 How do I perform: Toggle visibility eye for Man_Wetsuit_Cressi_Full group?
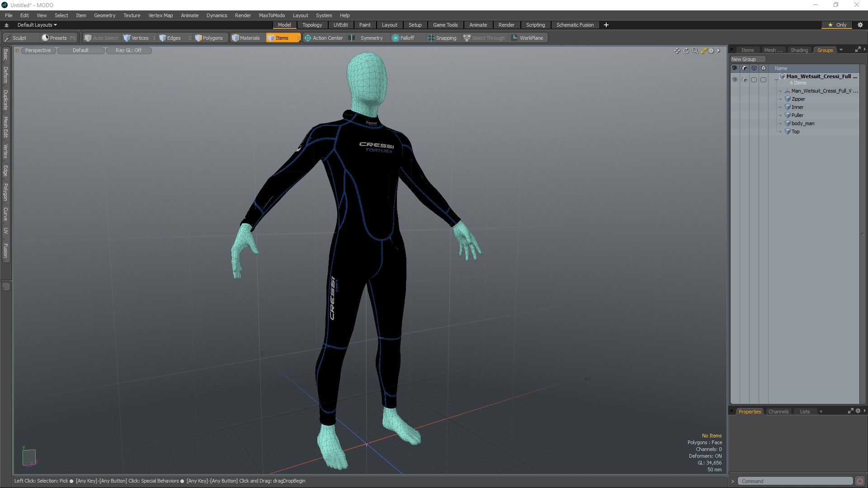point(735,80)
